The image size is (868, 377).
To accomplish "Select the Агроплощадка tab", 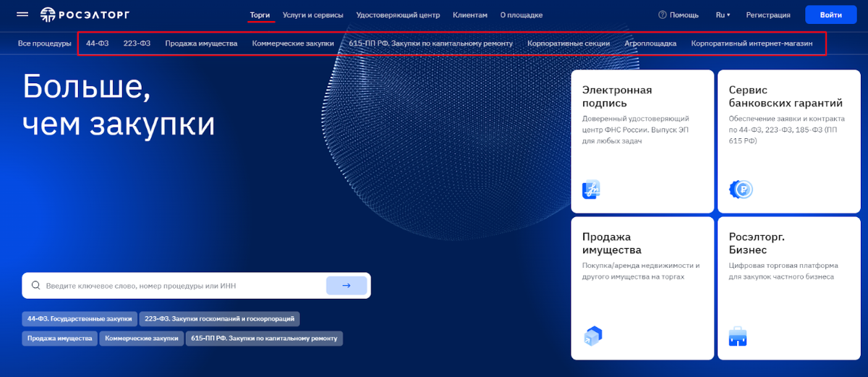I will (650, 43).
